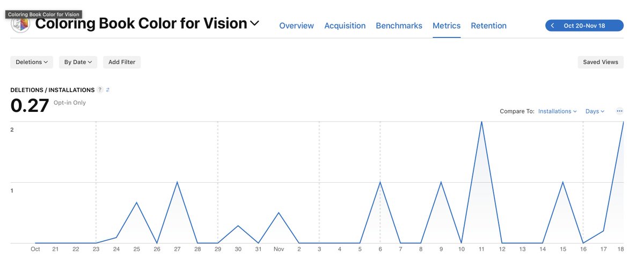The height and width of the screenshot is (272, 644).
Task: Open Saved Views
Action: 601,62
